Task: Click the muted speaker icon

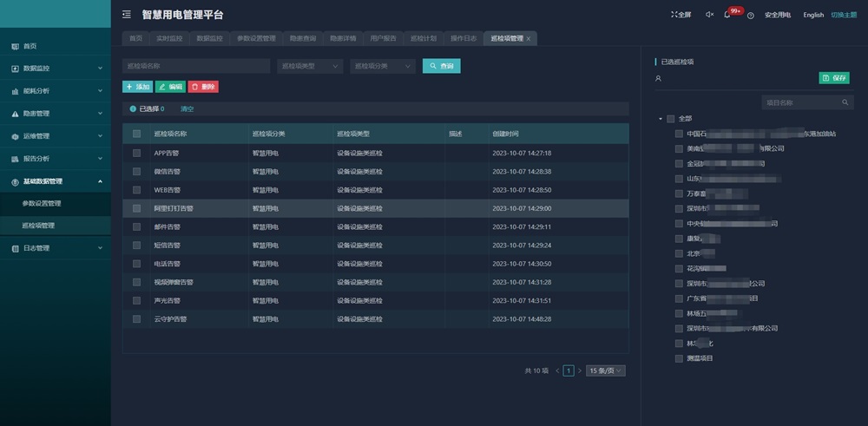Action: point(709,15)
